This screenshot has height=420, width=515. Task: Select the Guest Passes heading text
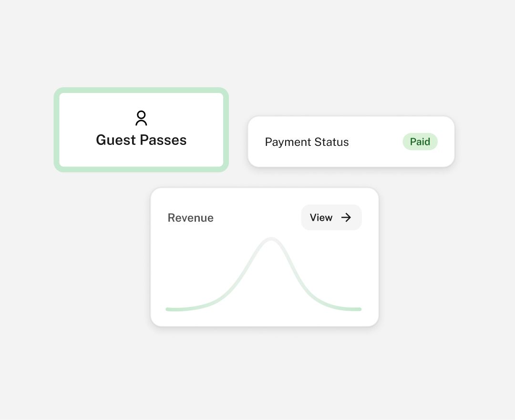pyautogui.click(x=141, y=140)
